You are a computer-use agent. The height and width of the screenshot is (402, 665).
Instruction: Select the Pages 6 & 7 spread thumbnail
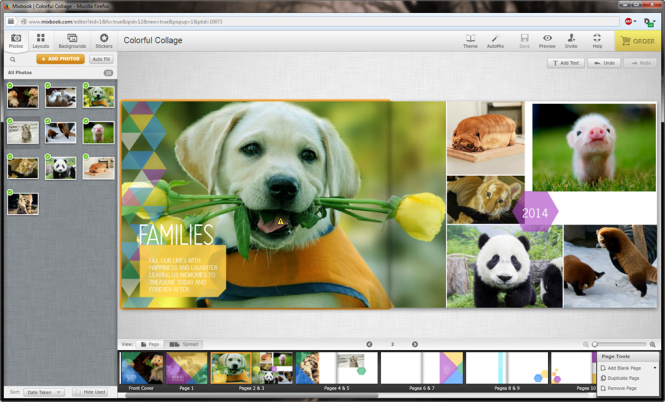pyautogui.click(x=422, y=368)
